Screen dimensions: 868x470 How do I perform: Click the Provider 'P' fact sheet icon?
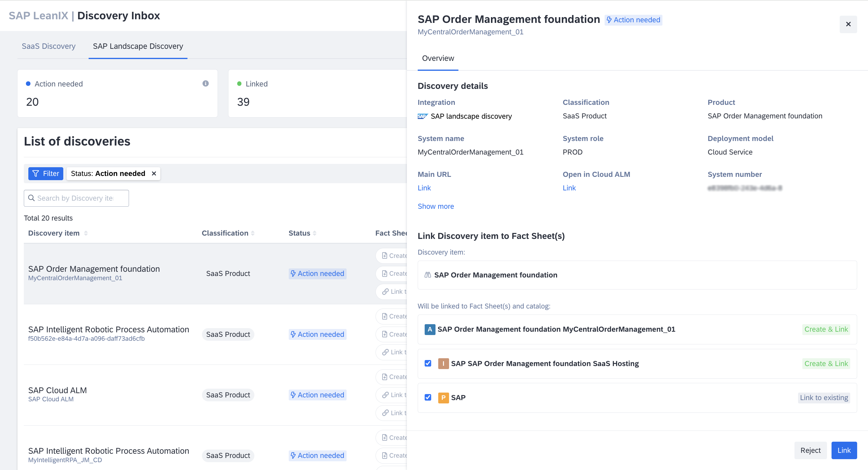coord(443,398)
